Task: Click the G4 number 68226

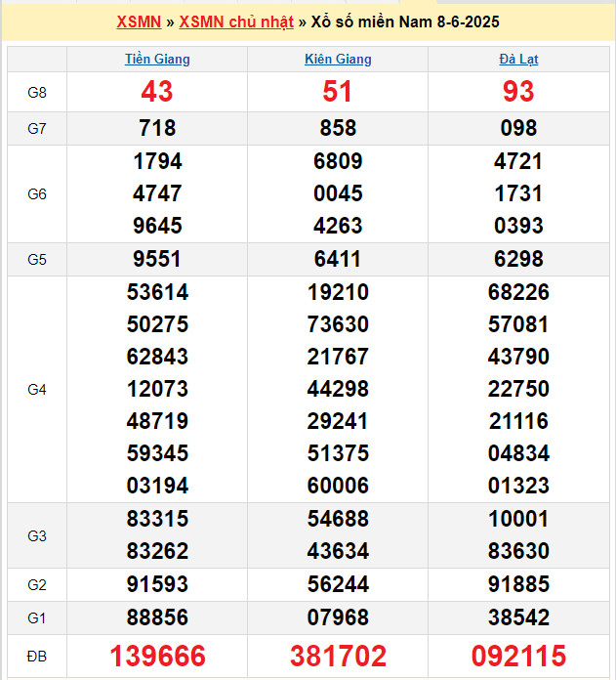Action: tap(518, 292)
